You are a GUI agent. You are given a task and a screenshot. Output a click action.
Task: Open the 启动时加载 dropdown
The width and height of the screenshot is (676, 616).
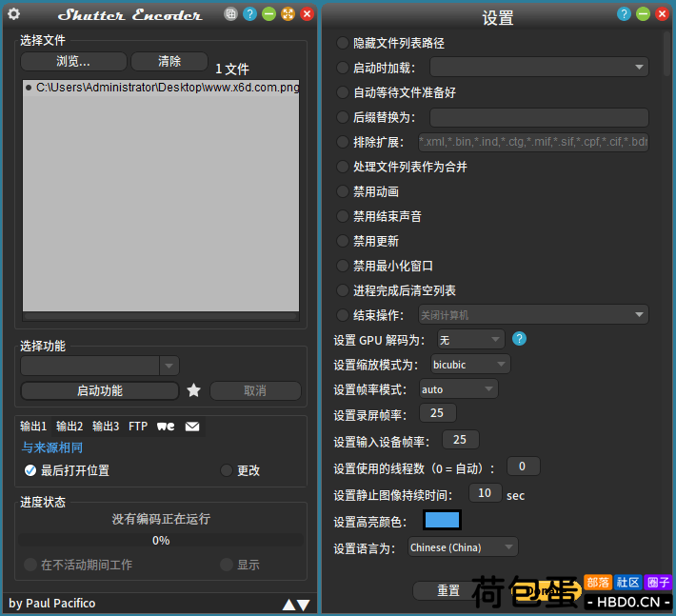tap(539, 68)
